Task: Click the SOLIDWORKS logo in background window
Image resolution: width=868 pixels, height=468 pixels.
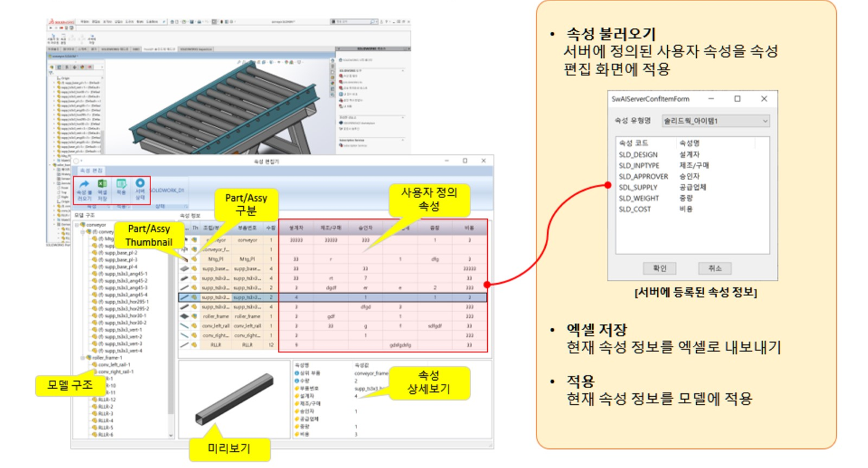Action: 60,21
